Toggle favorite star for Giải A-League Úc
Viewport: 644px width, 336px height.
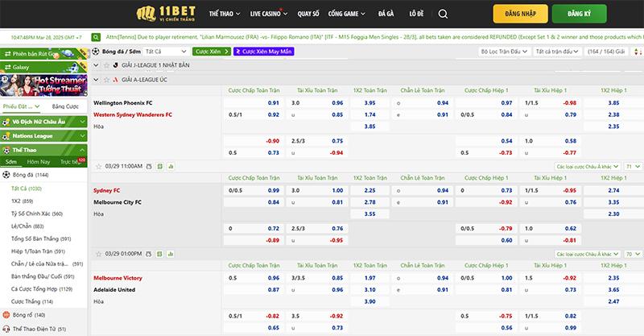[x=106, y=79]
